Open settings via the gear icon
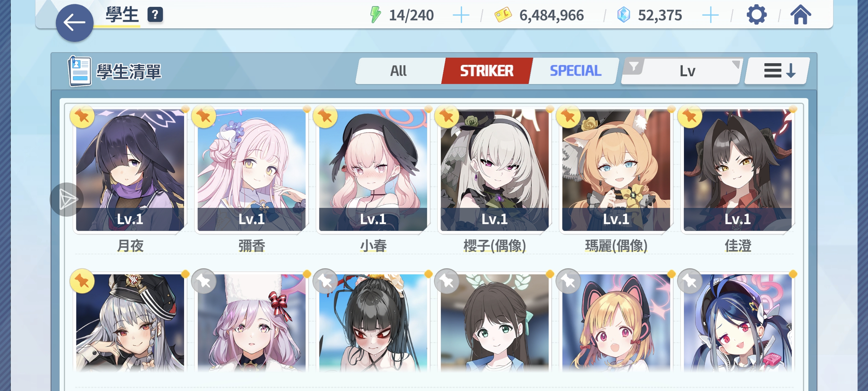Viewport: 868px width, 391px height. [757, 15]
